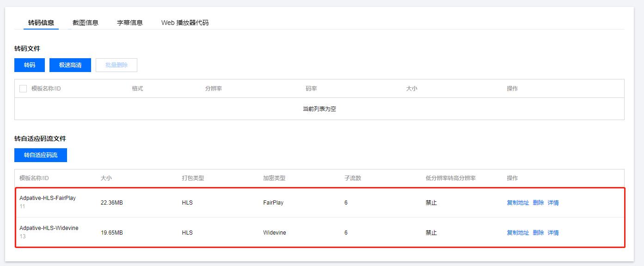Screen dimensions: 644x266
Task: Click the 极速高清 button
Action: [x=70, y=65]
